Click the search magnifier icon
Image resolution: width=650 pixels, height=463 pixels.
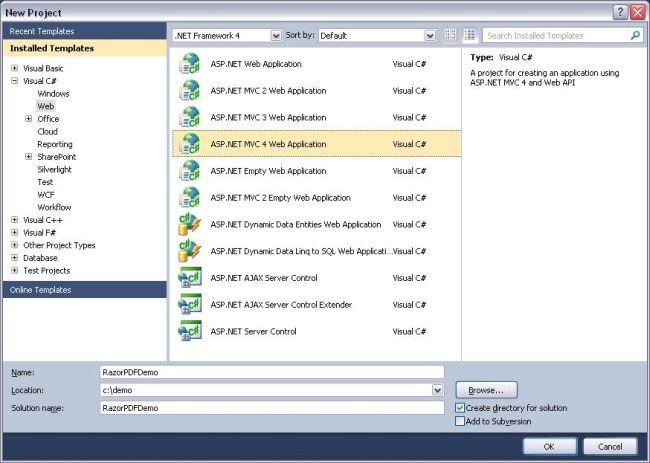[x=635, y=36]
